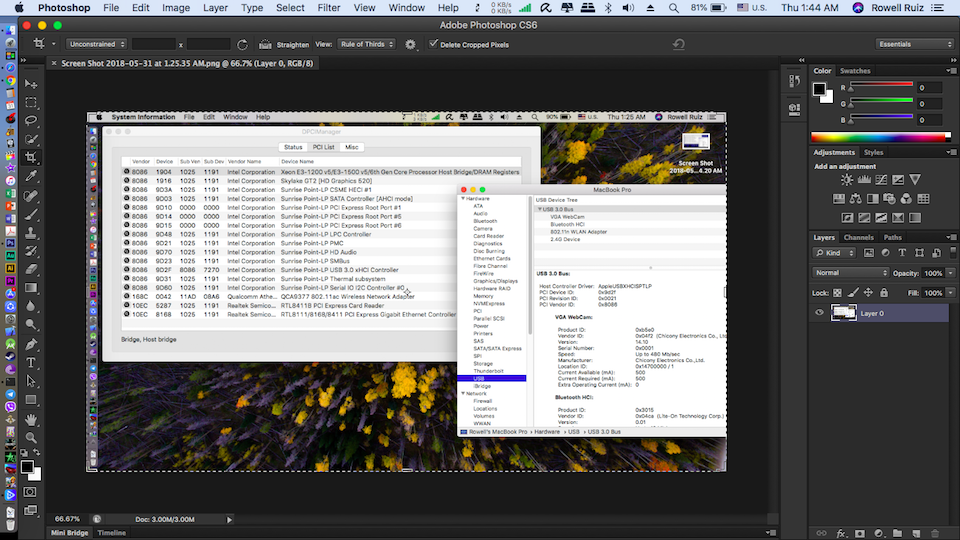The image size is (960, 540).
Task: Open the Unconstrained aspect ratio dropdown
Action: [97, 44]
